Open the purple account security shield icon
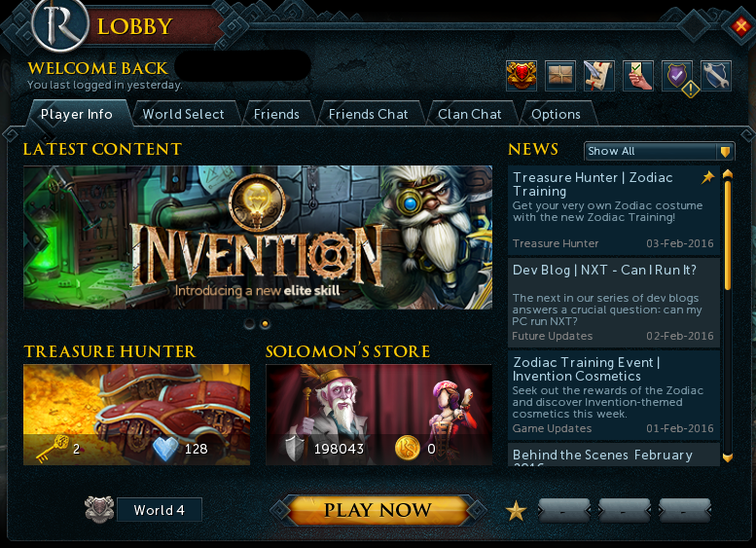 pyautogui.click(x=677, y=76)
